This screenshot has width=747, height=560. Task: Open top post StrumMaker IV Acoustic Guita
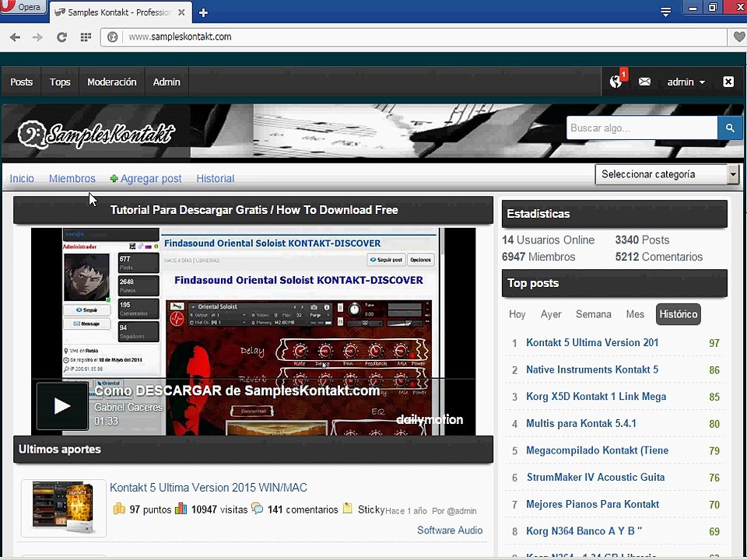click(x=595, y=478)
